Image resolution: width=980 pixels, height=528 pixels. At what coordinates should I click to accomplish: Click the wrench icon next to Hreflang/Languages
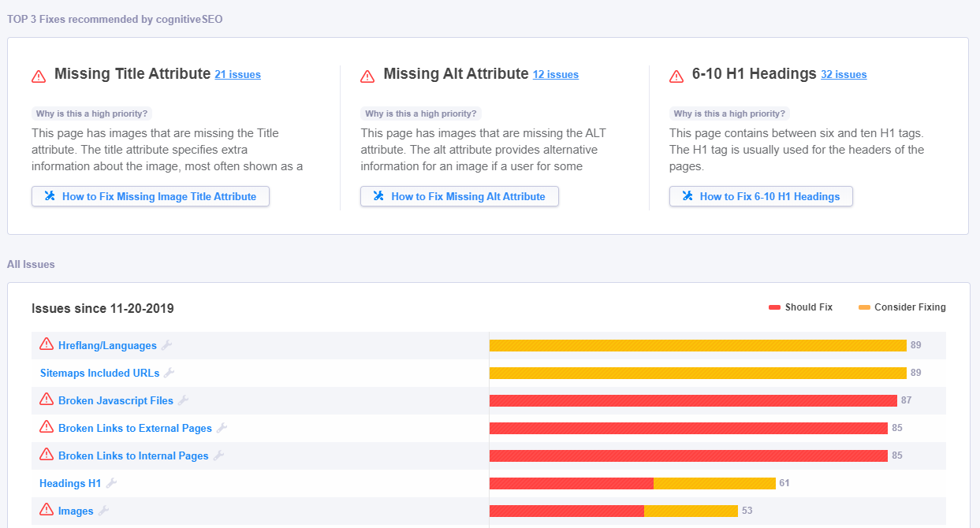[x=166, y=344]
